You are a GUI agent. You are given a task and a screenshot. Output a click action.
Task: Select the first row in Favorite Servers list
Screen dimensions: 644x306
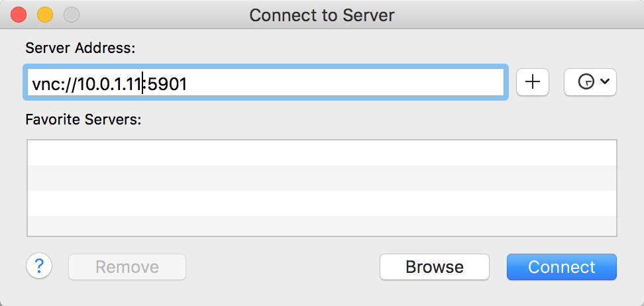click(x=321, y=153)
